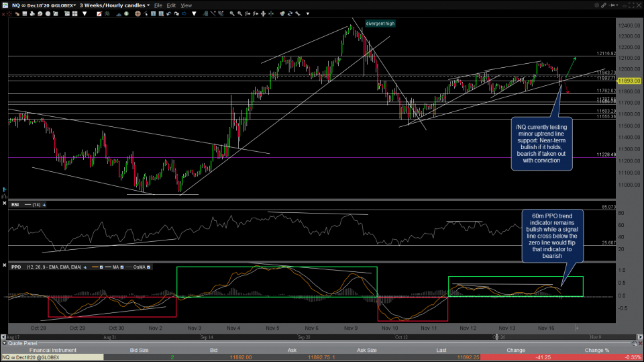Collapse the Quote Panel expander
This screenshot has height=362, width=644.
pos(4,343)
